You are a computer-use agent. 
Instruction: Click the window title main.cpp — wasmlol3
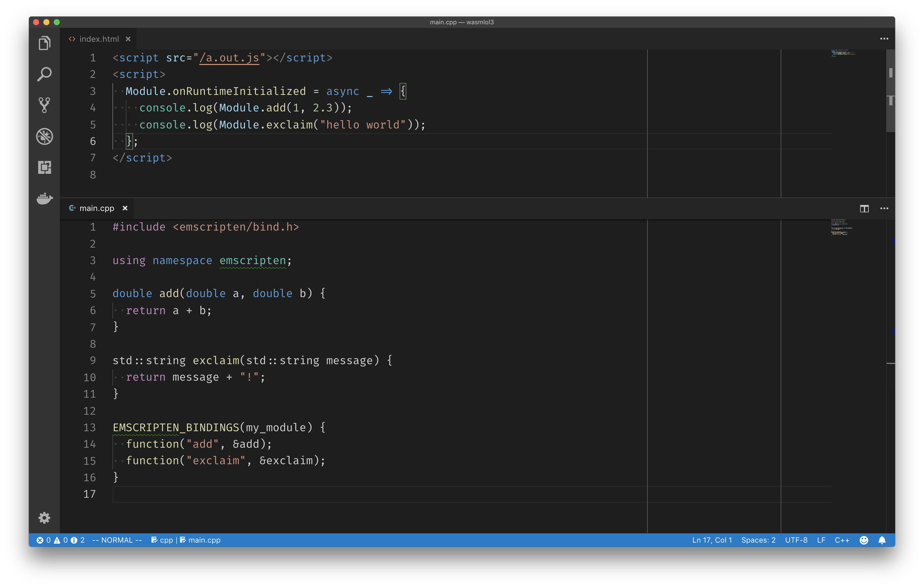coord(462,22)
